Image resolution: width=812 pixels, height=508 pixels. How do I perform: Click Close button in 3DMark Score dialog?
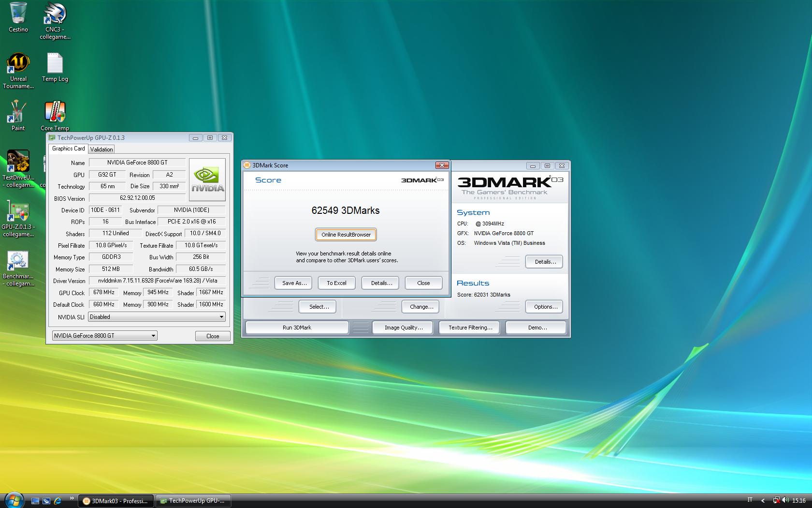(x=423, y=283)
